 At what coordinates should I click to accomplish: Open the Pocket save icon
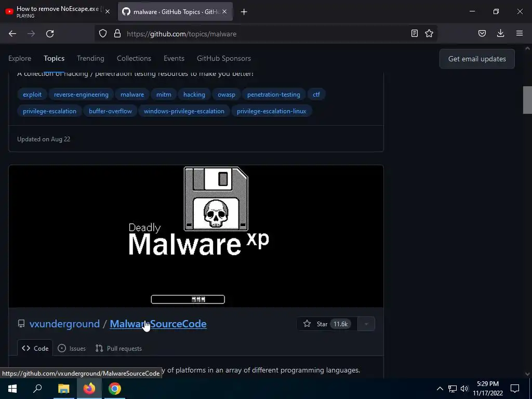(482, 34)
